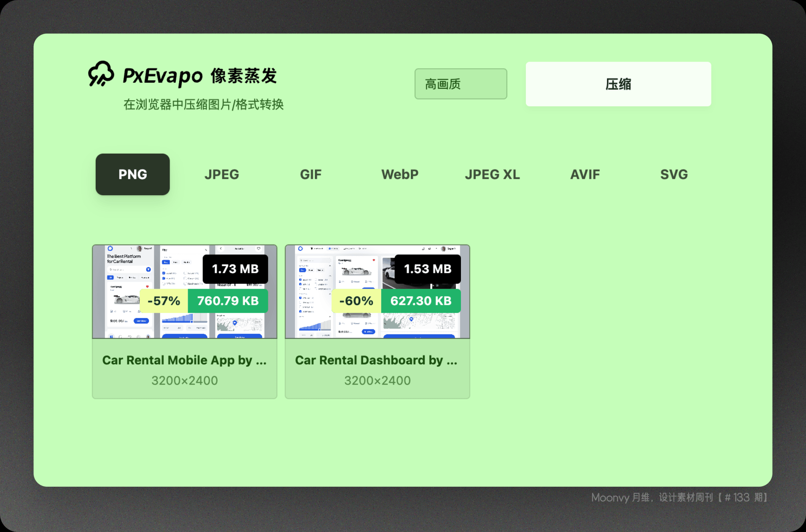Click 3200×2400 under Car Rental Dashboard
This screenshot has height=532, width=806.
tap(377, 381)
